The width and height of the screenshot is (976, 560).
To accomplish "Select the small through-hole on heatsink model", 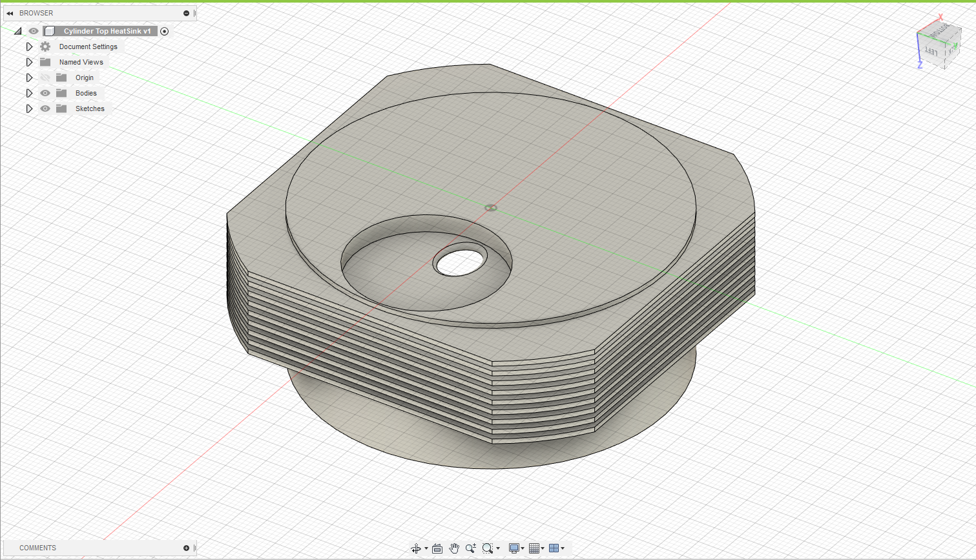I will tap(460, 260).
